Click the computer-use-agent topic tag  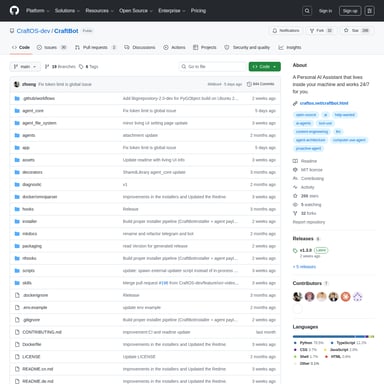click(x=349, y=140)
